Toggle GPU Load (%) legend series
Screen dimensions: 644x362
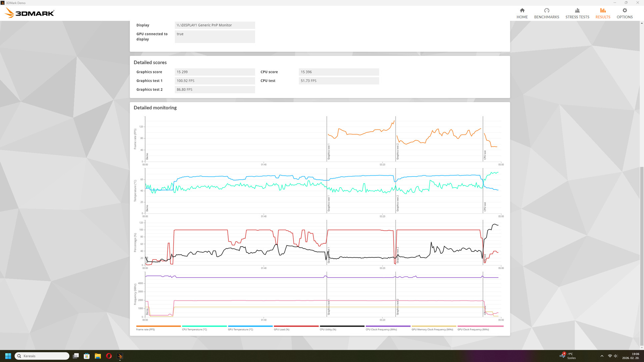[281, 329]
